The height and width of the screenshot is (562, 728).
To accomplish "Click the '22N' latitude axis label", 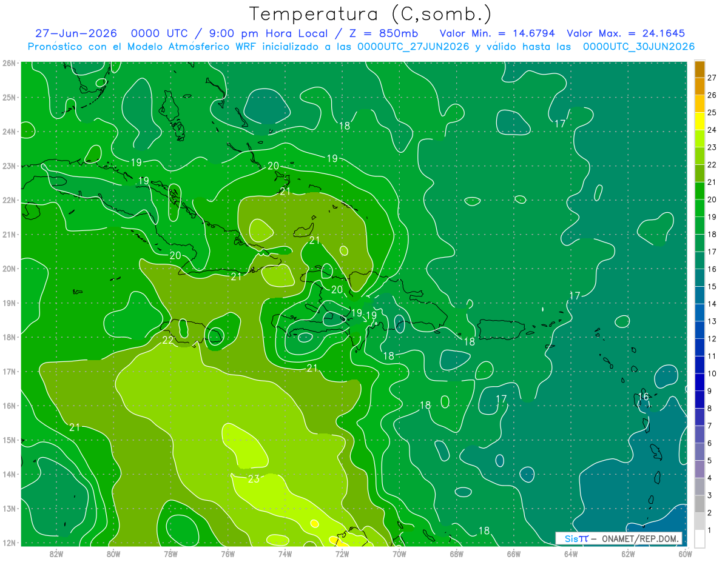I will (x=9, y=200).
